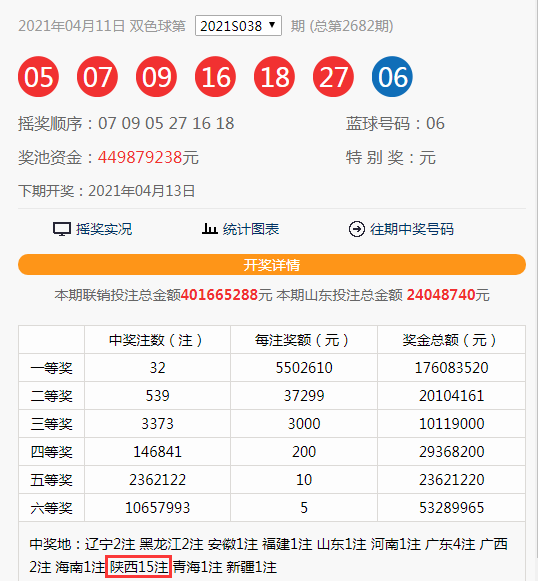Click second prize count 539

point(157,396)
